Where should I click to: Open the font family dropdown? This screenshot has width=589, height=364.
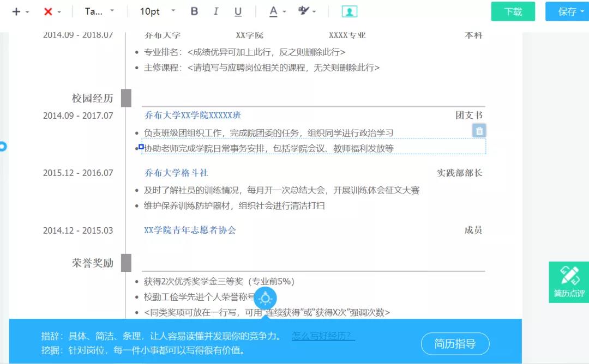[x=99, y=11]
